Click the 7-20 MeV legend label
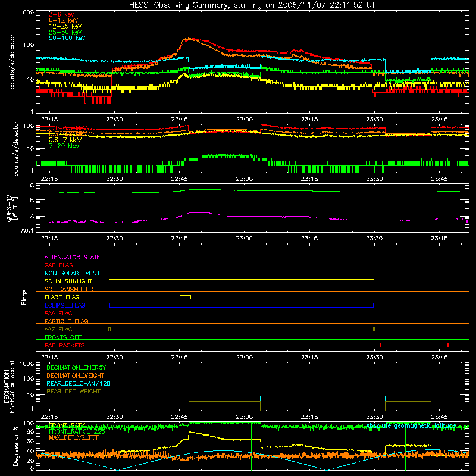476x476 pixels. 64,146
